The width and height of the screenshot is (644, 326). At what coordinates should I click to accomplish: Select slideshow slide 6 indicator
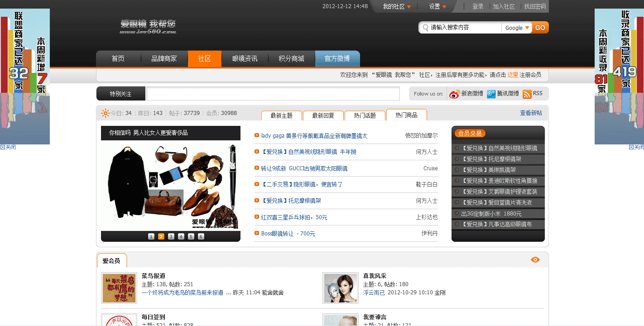(x=201, y=236)
